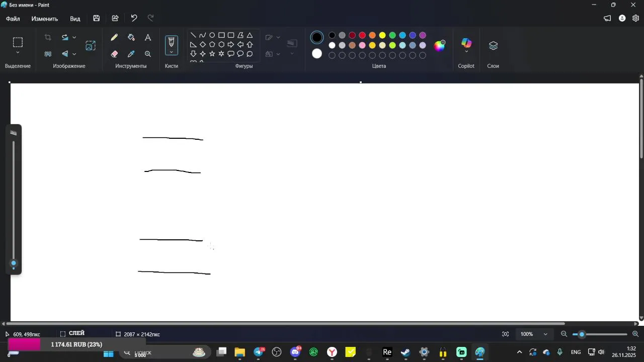Click the fit to window icon
This screenshot has height=362, width=644.
(506, 334)
